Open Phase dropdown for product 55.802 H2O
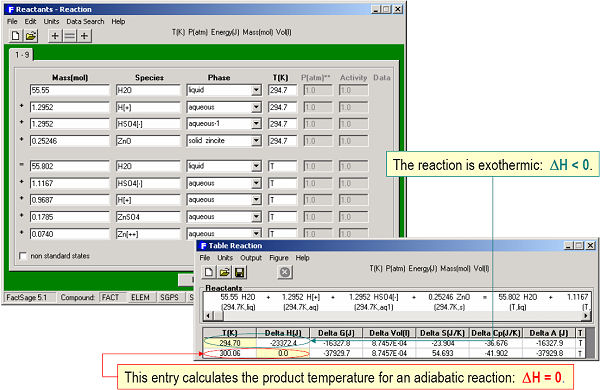 coord(256,166)
